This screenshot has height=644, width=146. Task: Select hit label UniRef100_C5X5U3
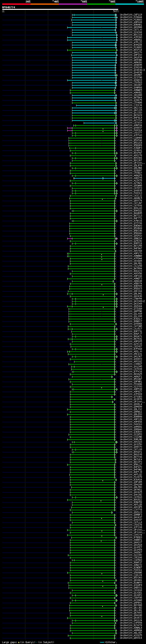(x=131, y=82)
